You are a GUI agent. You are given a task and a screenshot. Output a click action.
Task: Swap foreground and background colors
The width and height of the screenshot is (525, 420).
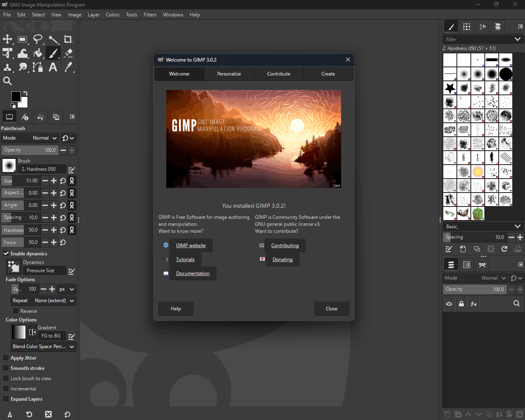(25, 93)
